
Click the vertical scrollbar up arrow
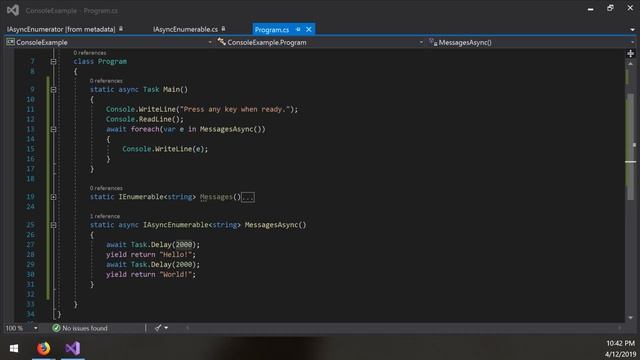630,64
